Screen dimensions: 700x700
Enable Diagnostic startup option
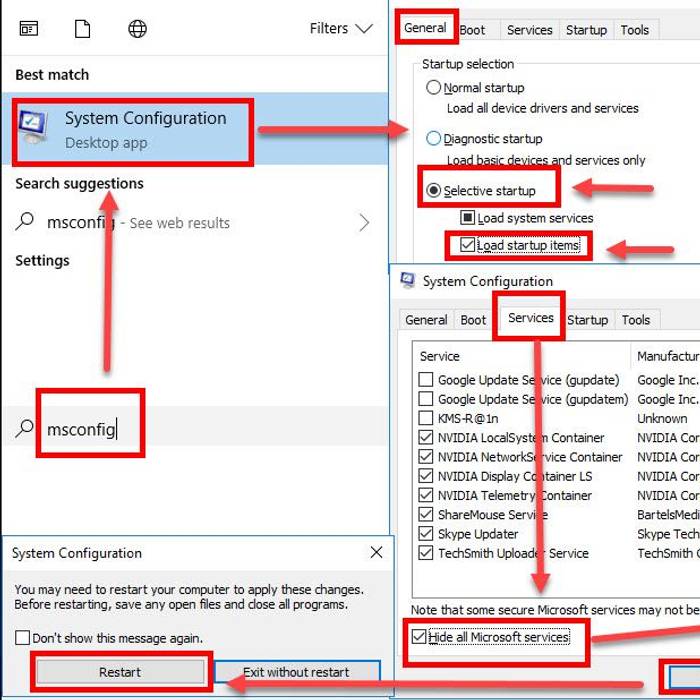[433, 139]
